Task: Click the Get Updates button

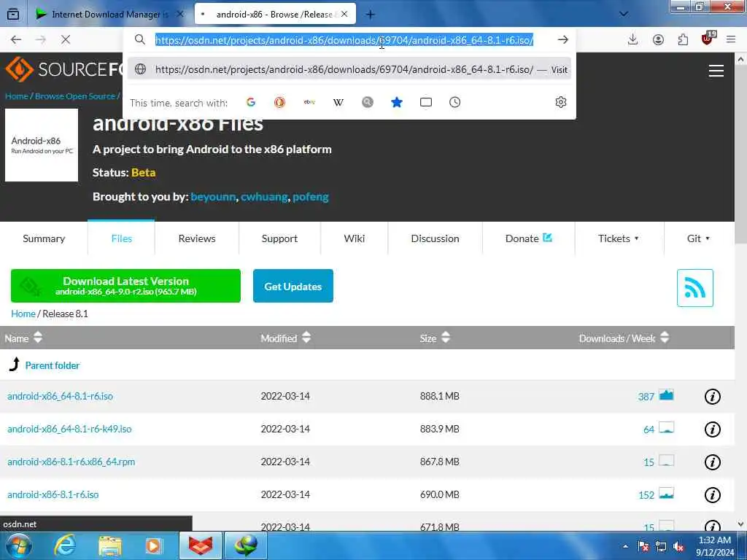Action: (x=293, y=286)
